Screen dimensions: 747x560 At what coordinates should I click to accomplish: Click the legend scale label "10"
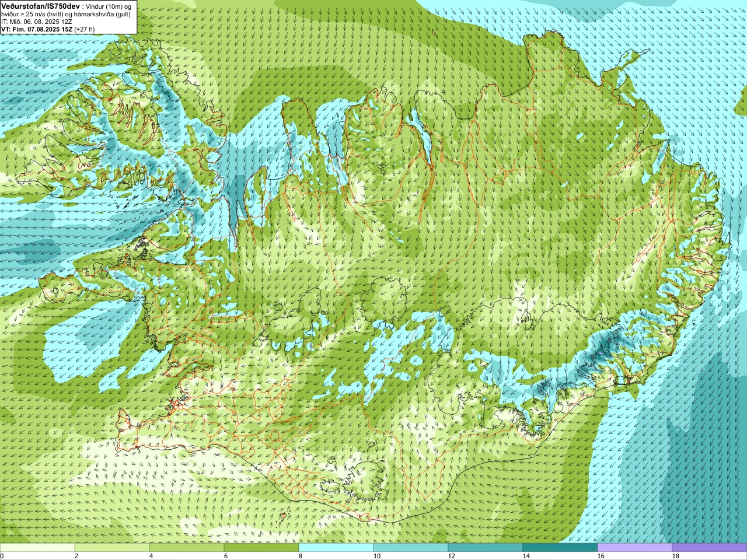tap(376, 556)
